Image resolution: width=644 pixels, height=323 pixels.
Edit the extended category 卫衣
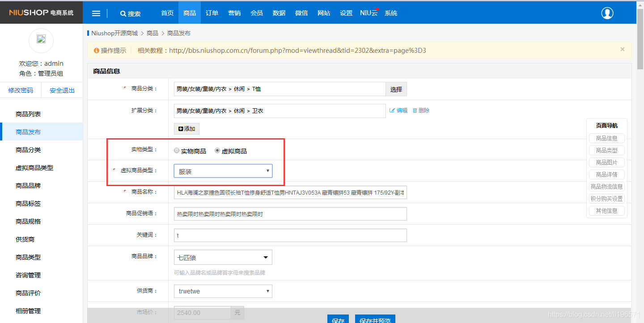(x=398, y=110)
